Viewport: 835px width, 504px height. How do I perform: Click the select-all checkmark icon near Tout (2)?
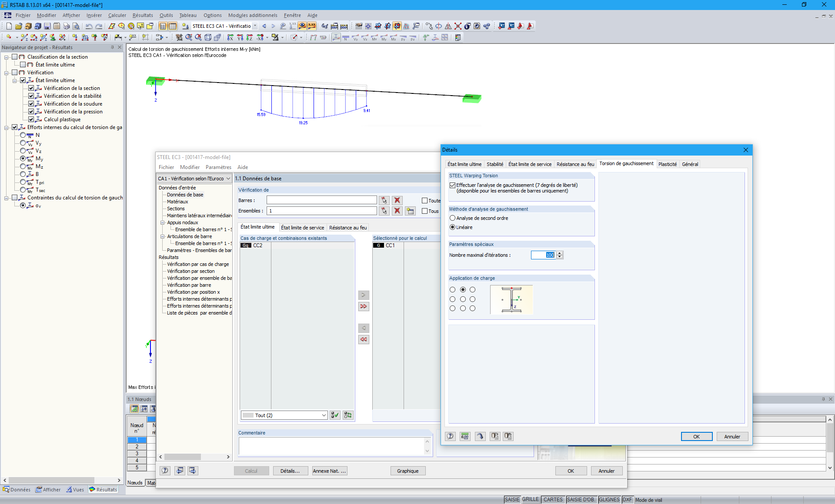point(334,415)
